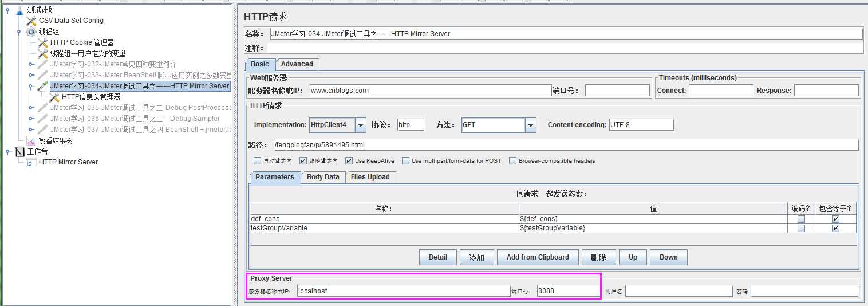
Task: Click the HTTP Cookie 管理器 wrench icon
Action: click(x=42, y=42)
